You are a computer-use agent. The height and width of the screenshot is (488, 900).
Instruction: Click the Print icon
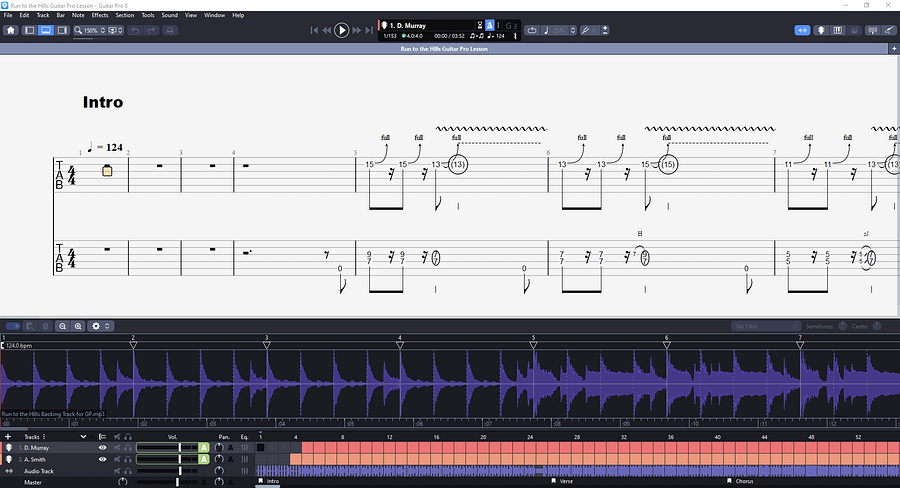pyautogui.click(x=170, y=30)
